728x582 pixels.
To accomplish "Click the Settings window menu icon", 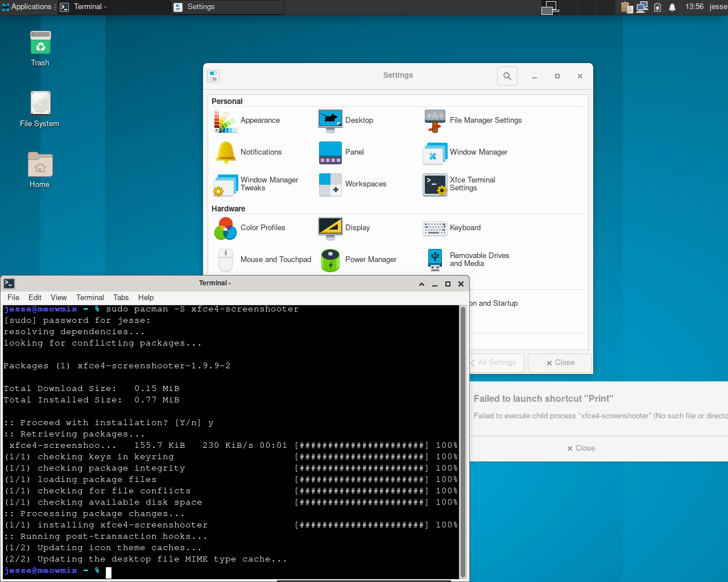I will click(214, 76).
